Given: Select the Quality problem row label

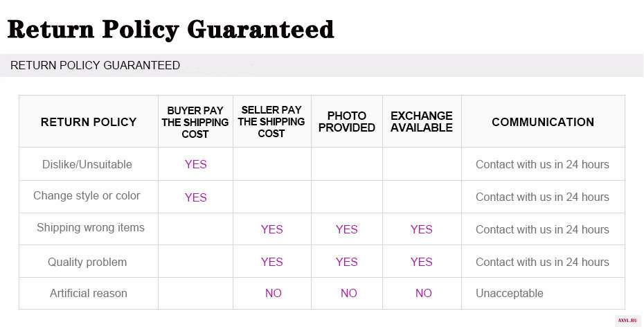Looking at the screenshot, I should point(87,262).
